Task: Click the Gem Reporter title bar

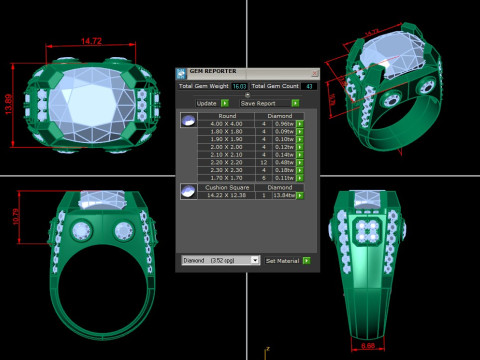Action: tap(248, 73)
